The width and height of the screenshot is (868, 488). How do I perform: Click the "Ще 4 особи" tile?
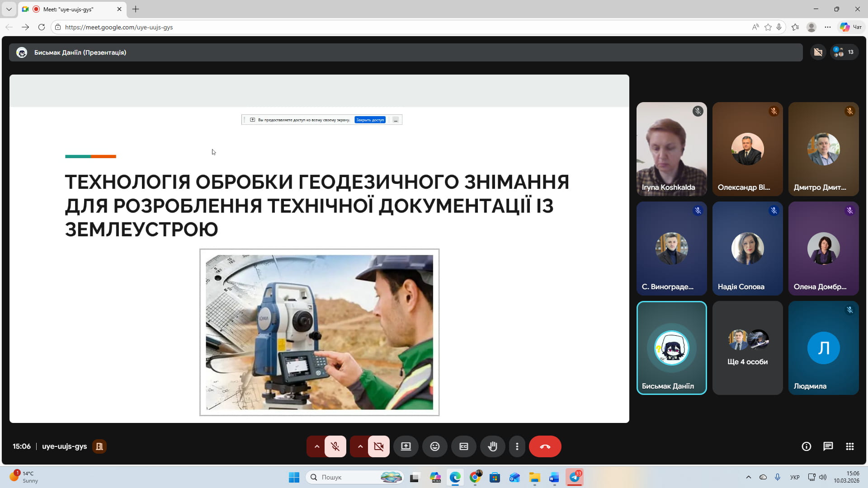point(747,348)
